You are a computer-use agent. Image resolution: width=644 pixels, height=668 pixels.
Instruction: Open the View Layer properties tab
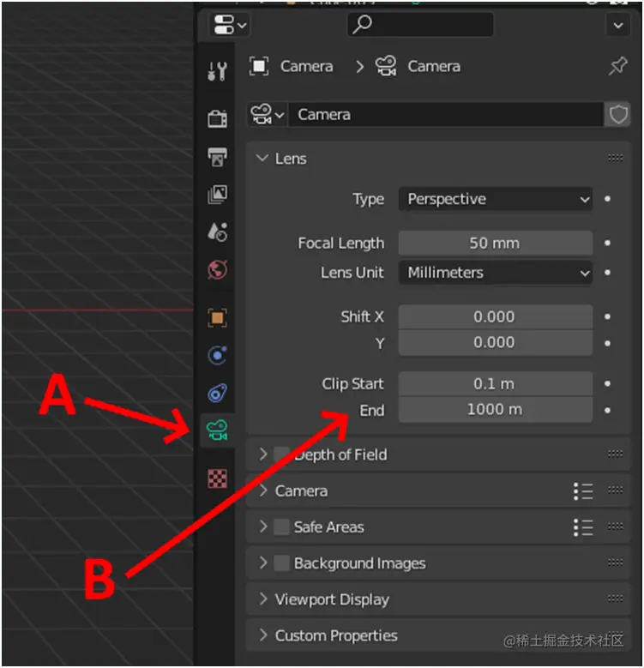[217, 195]
